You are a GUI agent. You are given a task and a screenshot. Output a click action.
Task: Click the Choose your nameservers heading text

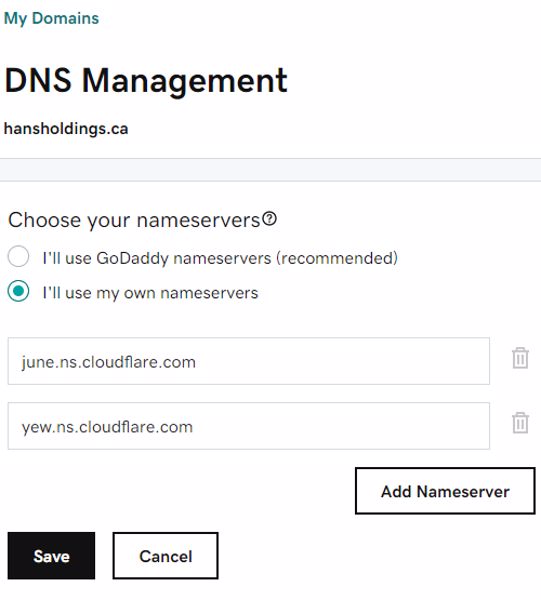[x=134, y=220]
